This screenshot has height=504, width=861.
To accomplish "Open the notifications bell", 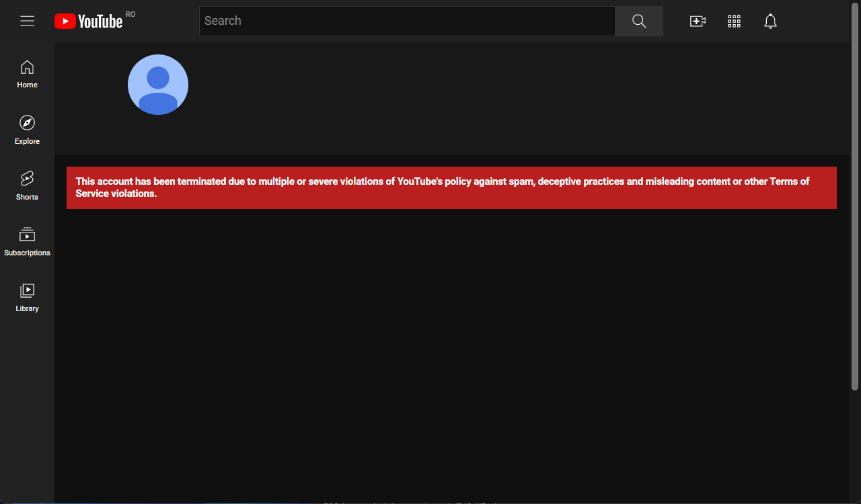I will pos(771,21).
